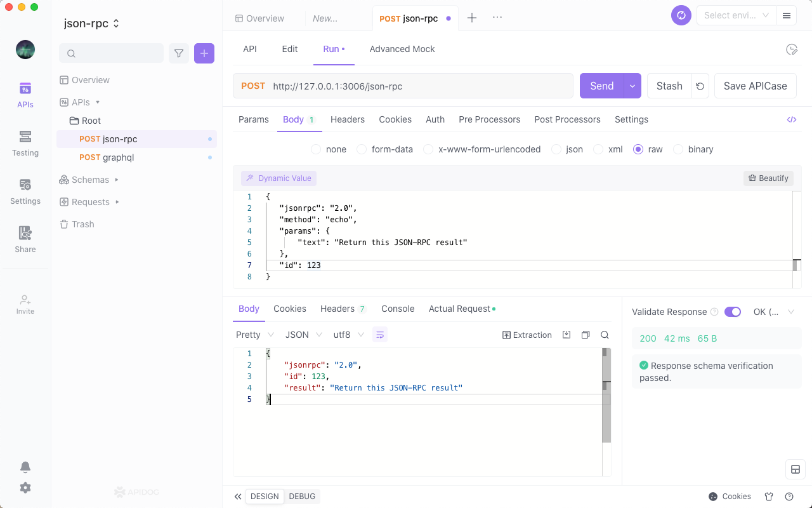
Task: Click the filter funnel icon
Action: [179, 53]
